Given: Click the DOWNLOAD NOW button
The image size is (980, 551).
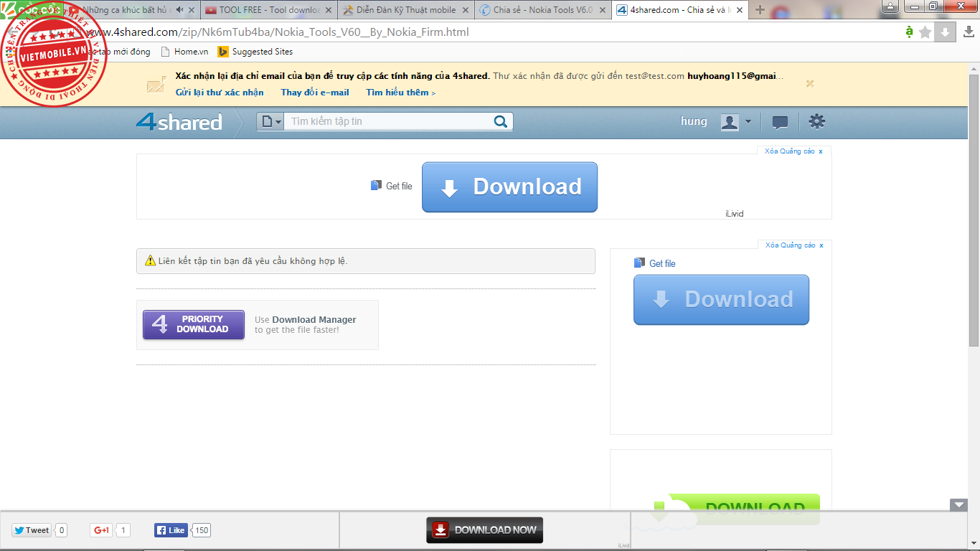Looking at the screenshot, I should tap(485, 530).
